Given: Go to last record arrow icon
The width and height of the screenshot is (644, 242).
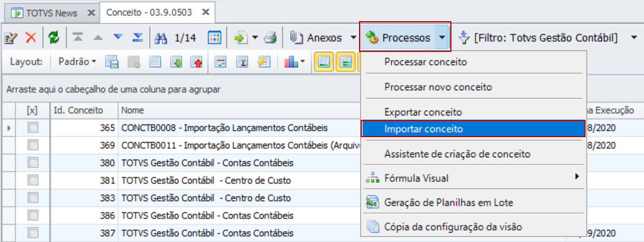Looking at the screenshot, I should click(x=138, y=38).
